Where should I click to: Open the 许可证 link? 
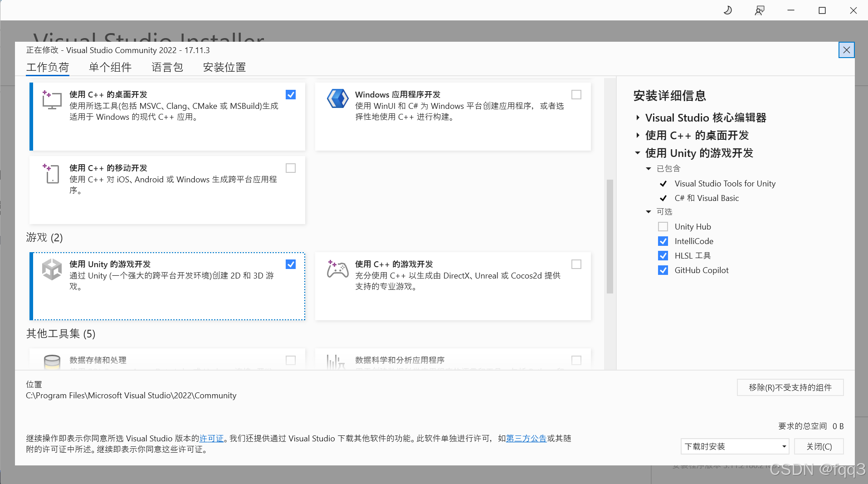point(212,438)
